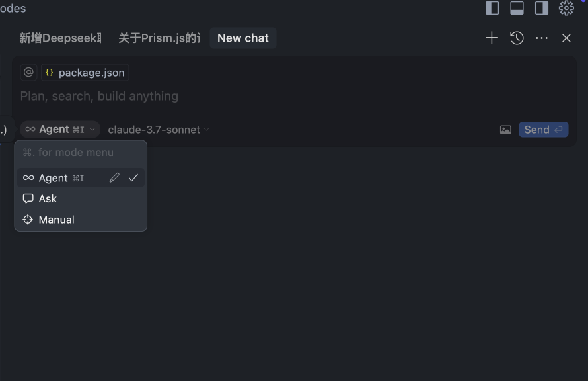Open the three-dot more options menu

pyautogui.click(x=542, y=38)
